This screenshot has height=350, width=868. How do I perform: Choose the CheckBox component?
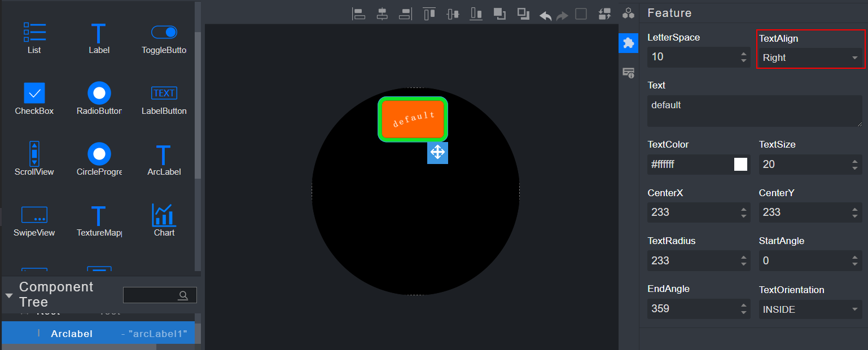pyautogui.click(x=34, y=99)
